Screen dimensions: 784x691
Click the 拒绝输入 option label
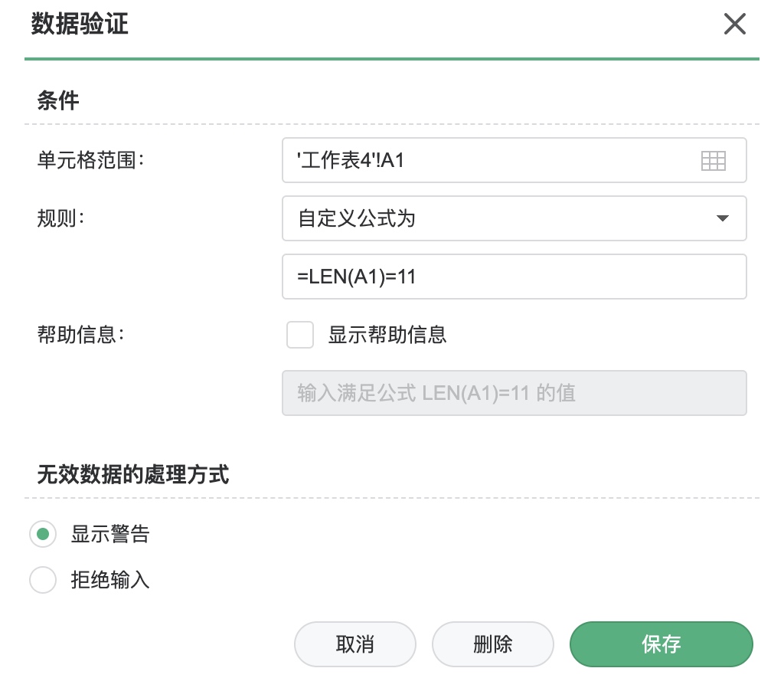(x=110, y=580)
